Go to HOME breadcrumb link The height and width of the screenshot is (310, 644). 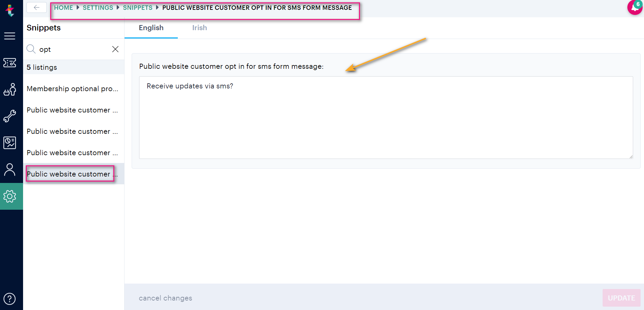tap(63, 7)
